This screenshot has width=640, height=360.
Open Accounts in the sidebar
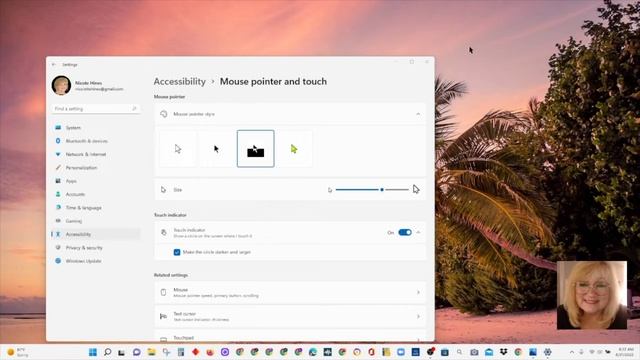pyautogui.click(x=96, y=194)
